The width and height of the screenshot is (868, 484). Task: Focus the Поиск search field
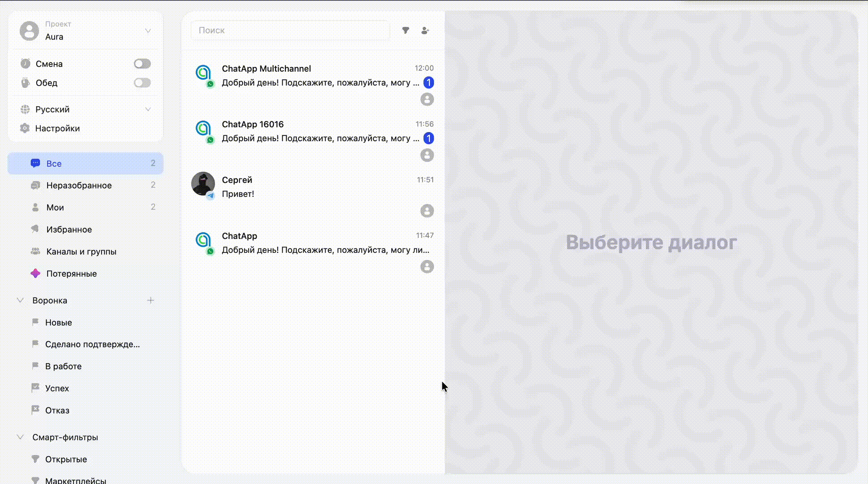pos(290,30)
